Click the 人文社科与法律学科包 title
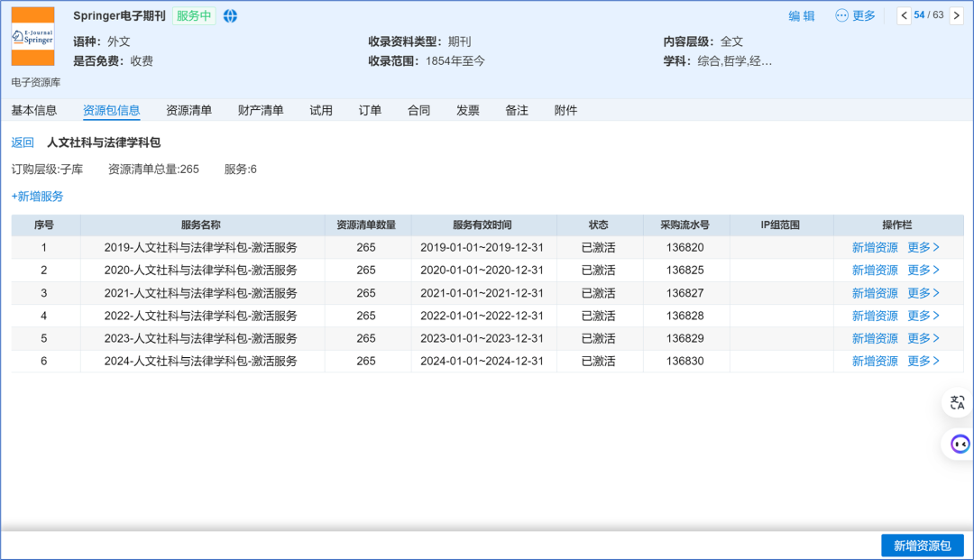974x560 pixels. pos(104,142)
